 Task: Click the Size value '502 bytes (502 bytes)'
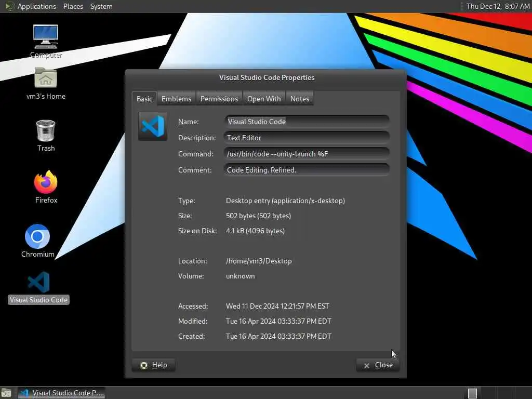pos(258,216)
